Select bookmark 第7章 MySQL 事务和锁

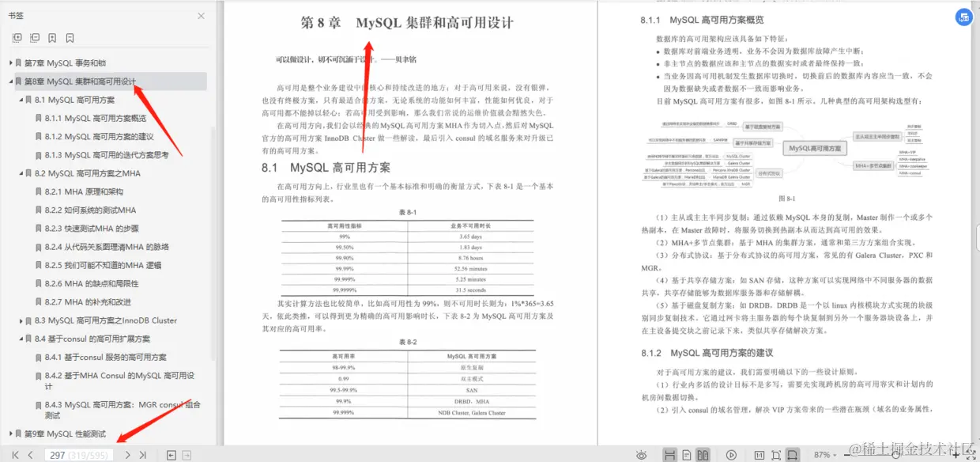pyautogui.click(x=65, y=62)
